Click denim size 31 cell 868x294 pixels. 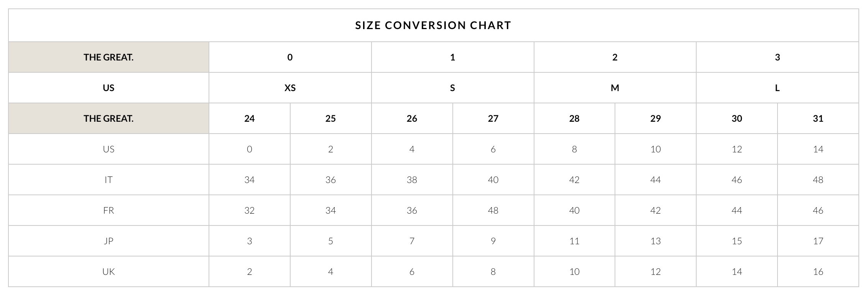(818, 118)
